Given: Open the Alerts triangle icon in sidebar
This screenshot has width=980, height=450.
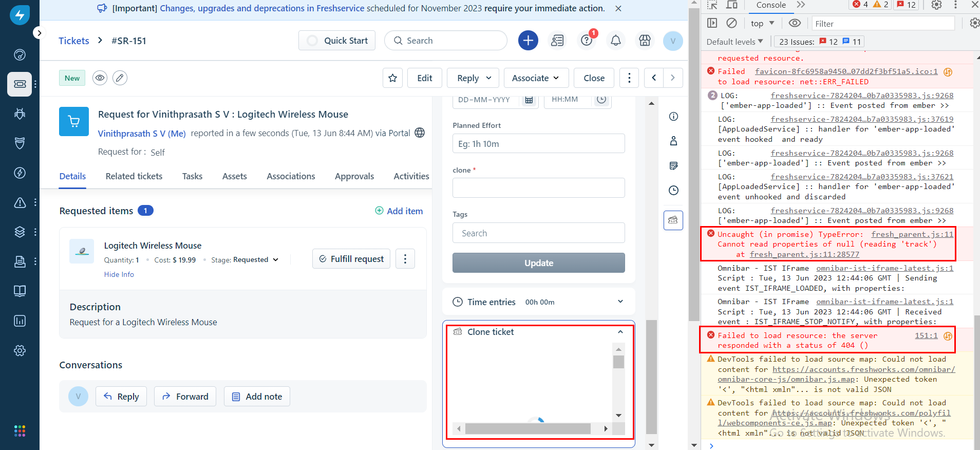Looking at the screenshot, I should [x=20, y=202].
